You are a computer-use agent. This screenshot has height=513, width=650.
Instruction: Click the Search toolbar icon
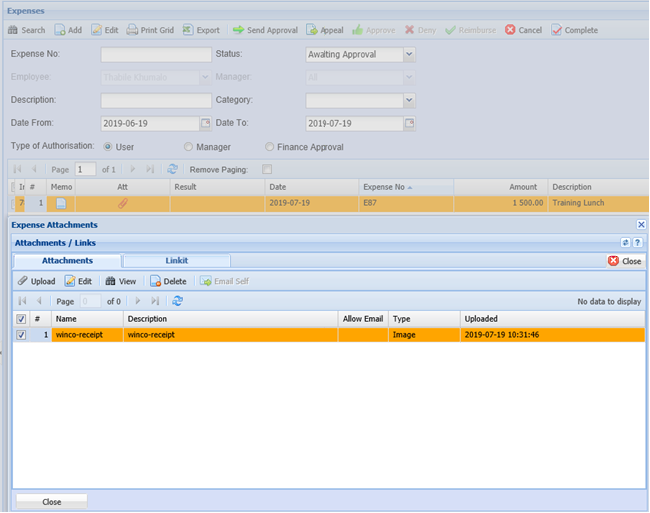point(13,30)
